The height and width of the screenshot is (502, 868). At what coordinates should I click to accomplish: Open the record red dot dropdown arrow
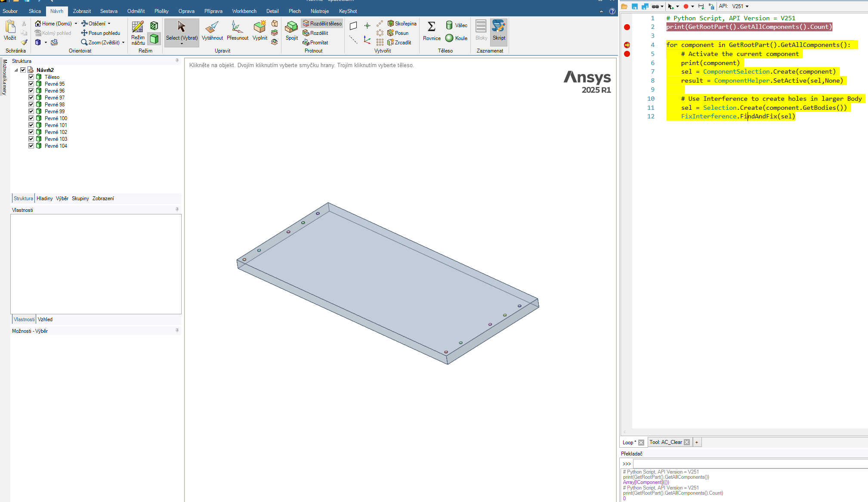692,6
